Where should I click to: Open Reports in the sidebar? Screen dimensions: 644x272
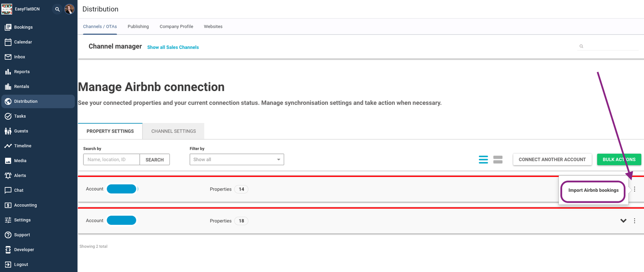point(22,72)
